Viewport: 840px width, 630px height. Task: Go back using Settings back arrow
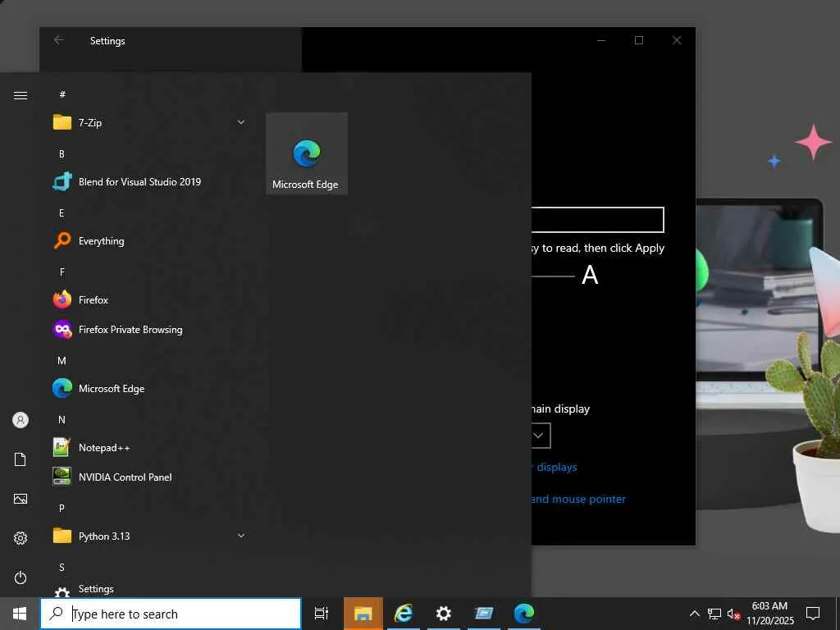[x=59, y=40]
